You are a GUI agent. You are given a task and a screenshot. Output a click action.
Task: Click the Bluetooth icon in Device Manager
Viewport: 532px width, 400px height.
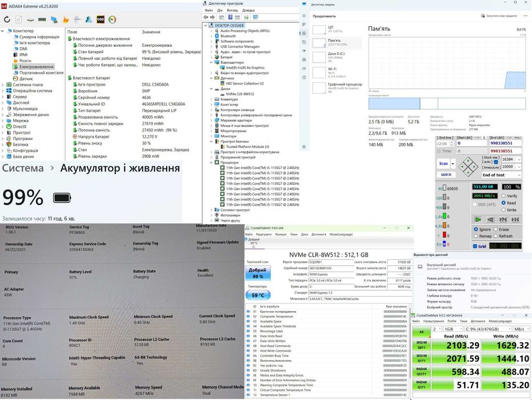coord(217,36)
